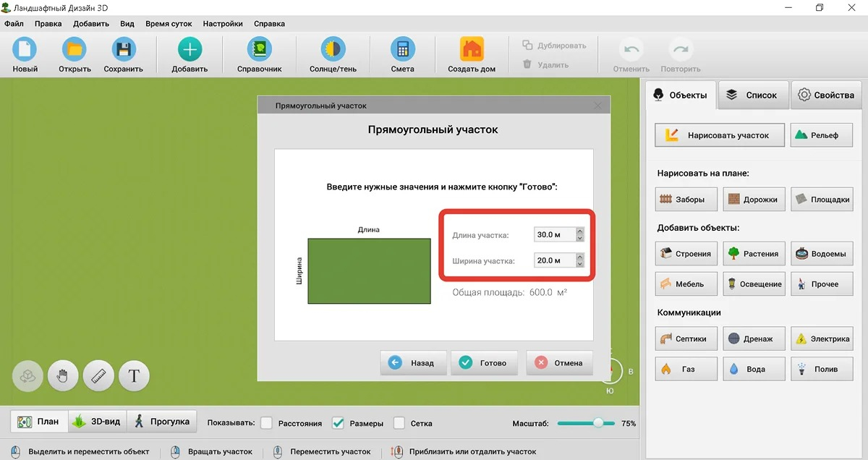Toggle the Сетка grid checkbox

point(399,422)
